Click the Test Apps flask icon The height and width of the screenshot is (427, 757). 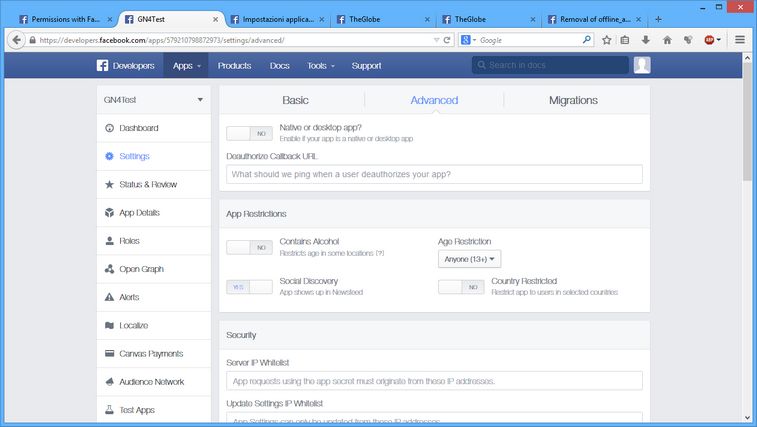point(110,410)
